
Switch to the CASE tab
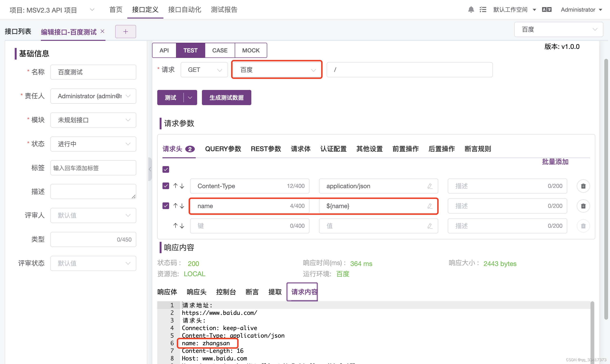click(x=219, y=50)
